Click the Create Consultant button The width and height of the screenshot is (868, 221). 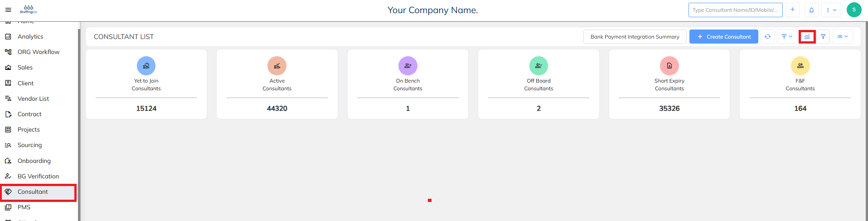(723, 37)
